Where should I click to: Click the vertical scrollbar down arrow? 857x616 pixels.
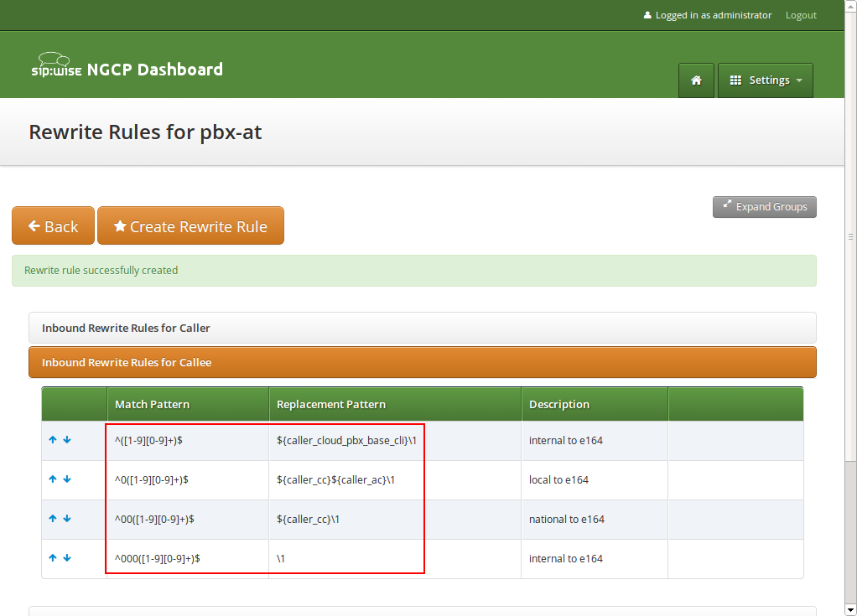(x=850, y=609)
